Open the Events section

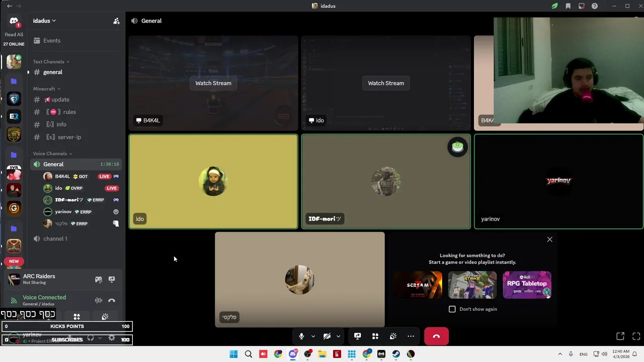(x=75, y=41)
